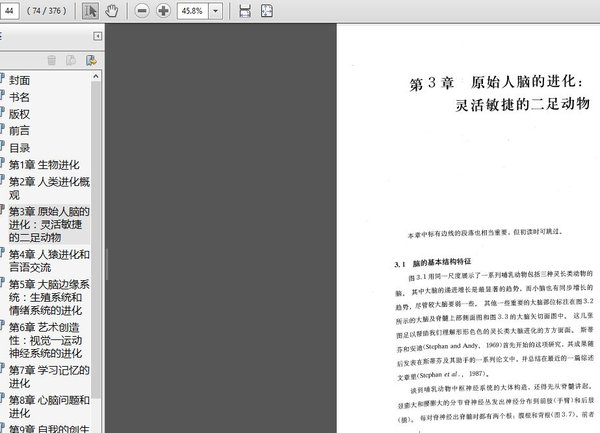Go to the 前言 bookmark
This screenshot has height=433, width=600.
pos(20,131)
